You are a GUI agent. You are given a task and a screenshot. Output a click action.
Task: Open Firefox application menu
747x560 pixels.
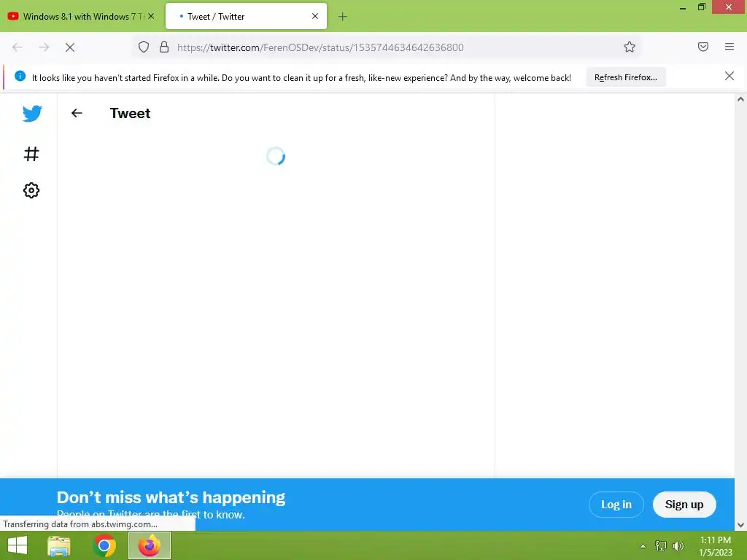tap(729, 47)
